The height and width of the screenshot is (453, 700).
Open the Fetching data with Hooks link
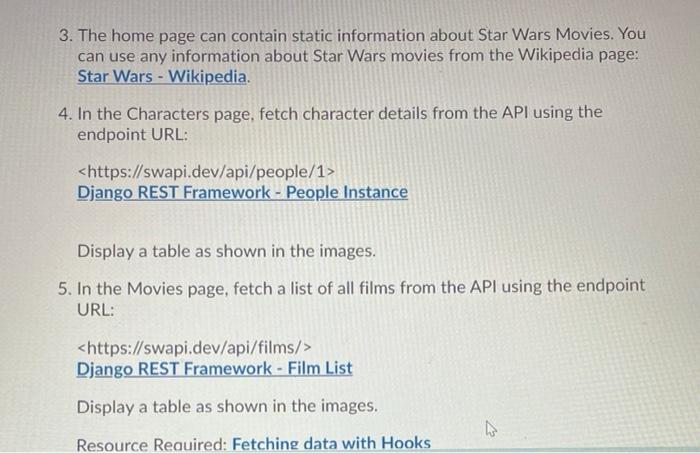pos(331,444)
